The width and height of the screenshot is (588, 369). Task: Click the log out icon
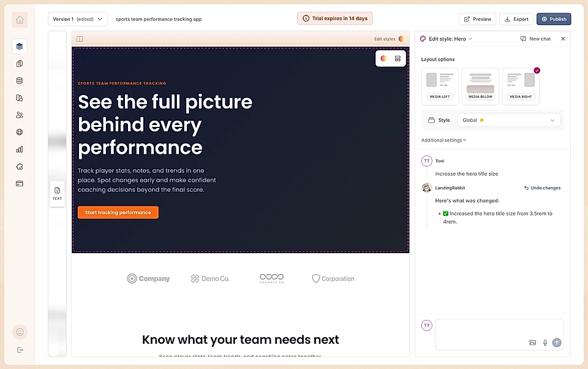coord(20,350)
